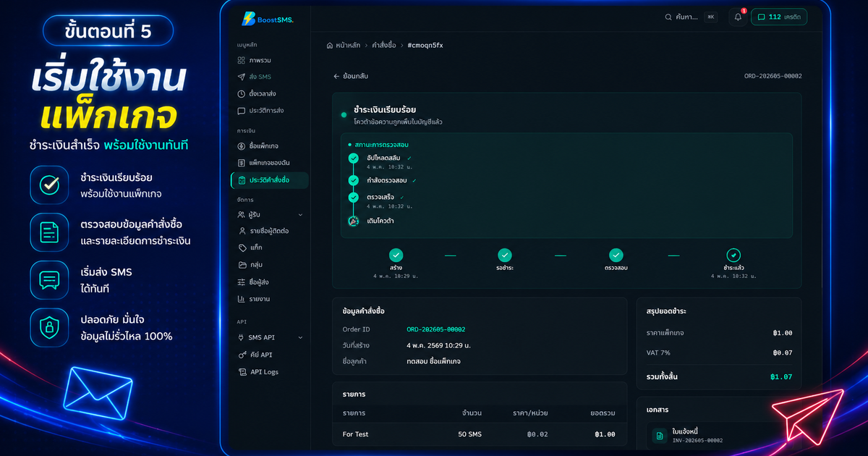
Task: Click the ORD-202605-00002 Order ID link
Action: pyautogui.click(x=435, y=329)
